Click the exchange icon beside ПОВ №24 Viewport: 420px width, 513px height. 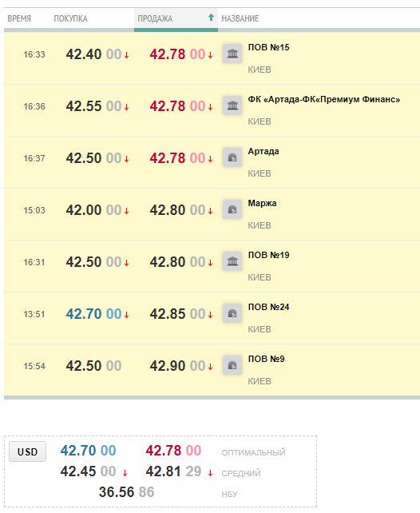[232, 313]
